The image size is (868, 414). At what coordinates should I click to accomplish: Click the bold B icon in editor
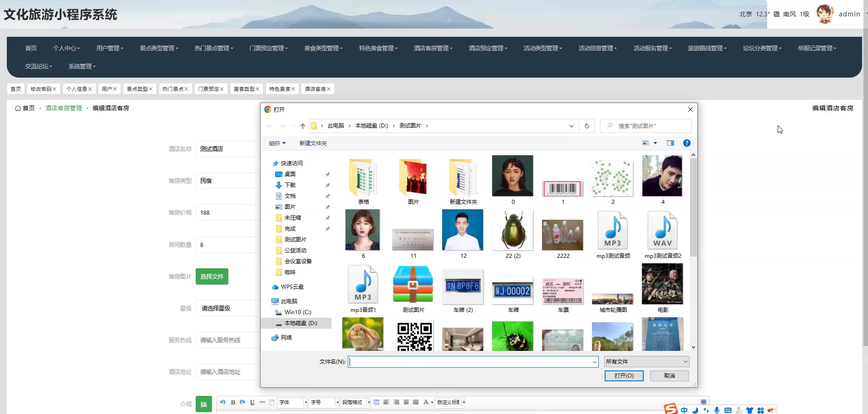pos(233,402)
